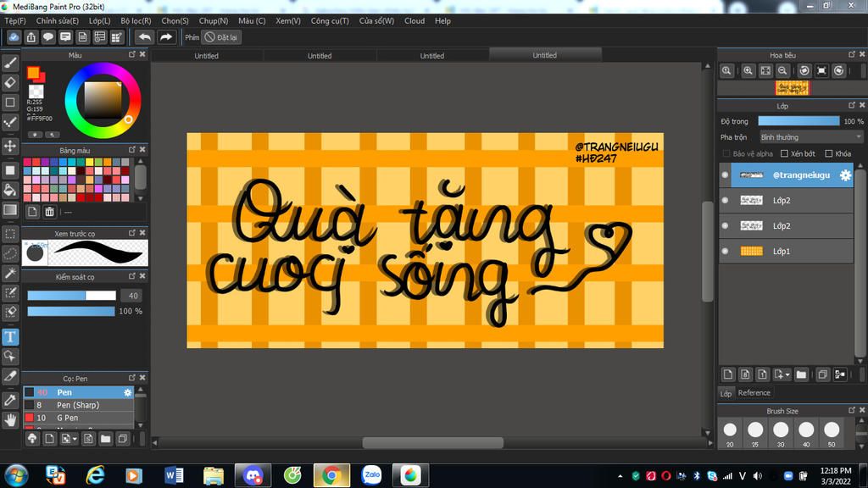
Task: Set brush size to preset 20
Action: tap(730, 433)
